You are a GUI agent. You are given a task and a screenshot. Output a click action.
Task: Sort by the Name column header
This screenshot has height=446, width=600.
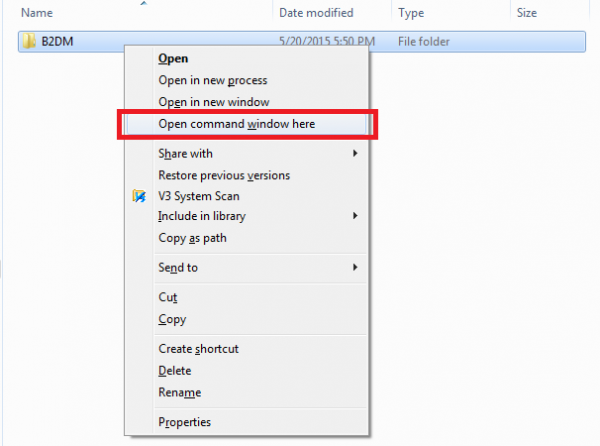point(37,14)
